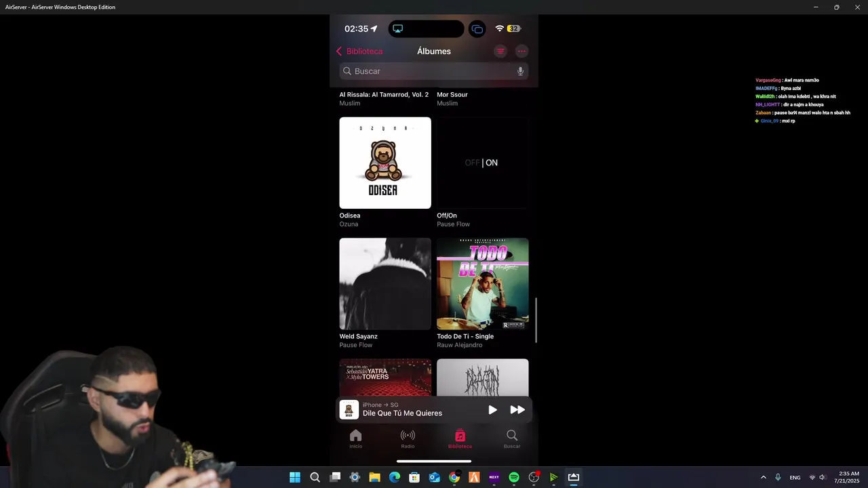
Task: Select 'Todo De Ti - Single' title
Action: pyautogui.click(x=465, y=336)
